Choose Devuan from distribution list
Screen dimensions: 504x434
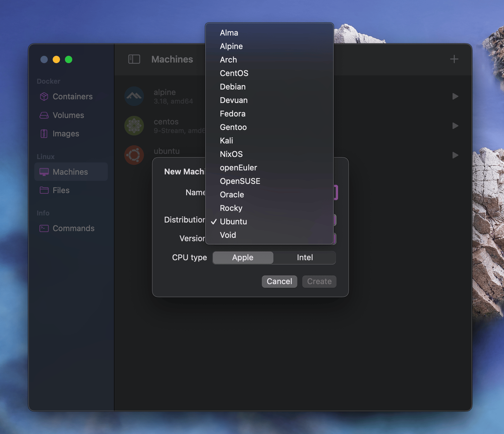[x=269, y=100]
